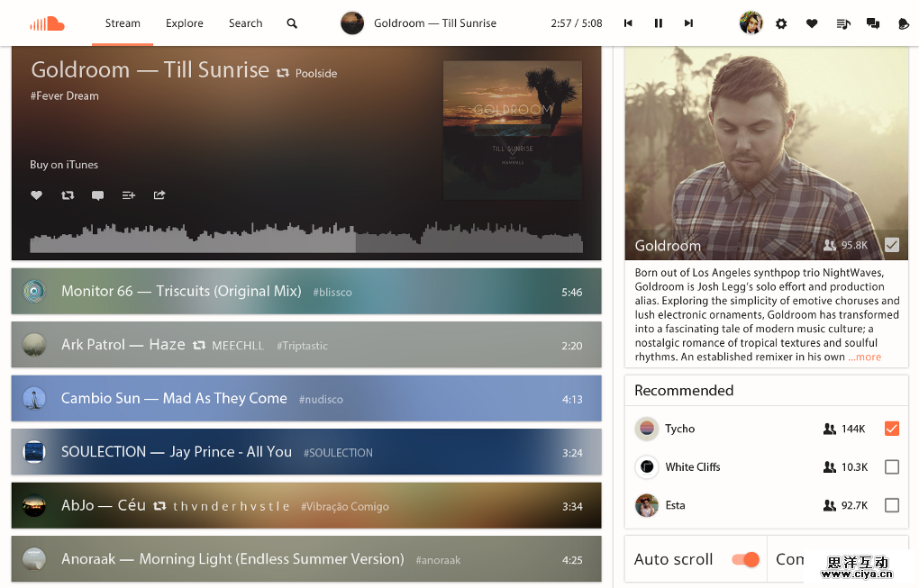Expand the Goldroom bio with ...more

[x=864, y=357]
